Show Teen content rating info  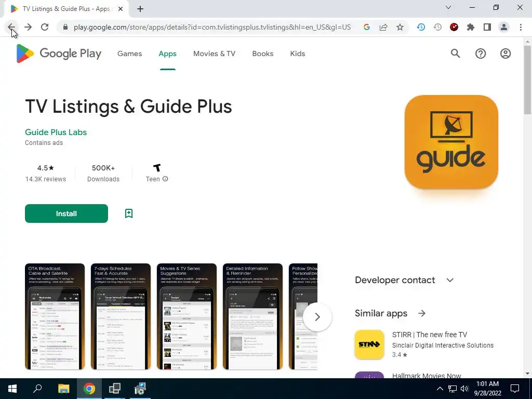pos(165,179)
